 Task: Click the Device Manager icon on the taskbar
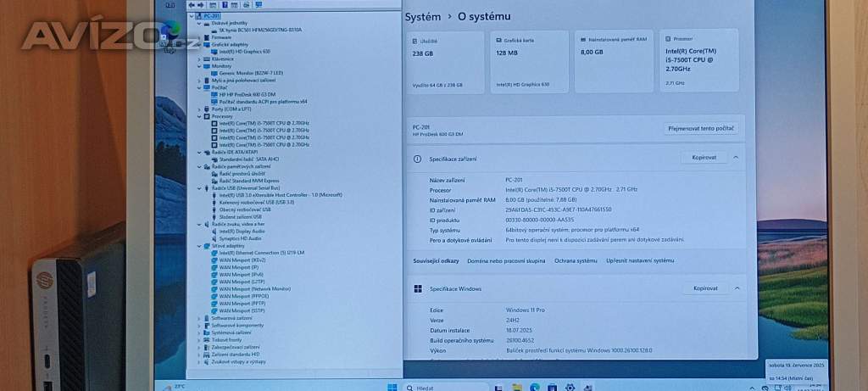[588, 388]
